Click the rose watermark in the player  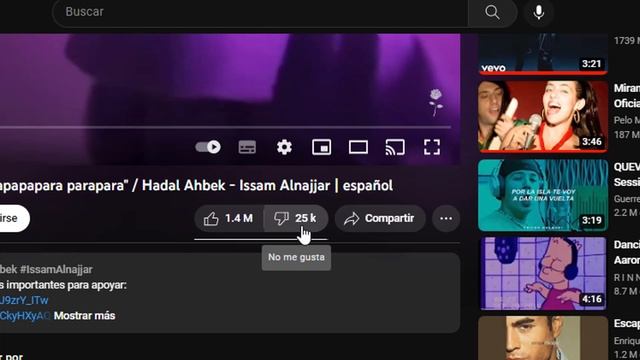tap(436, 102)
